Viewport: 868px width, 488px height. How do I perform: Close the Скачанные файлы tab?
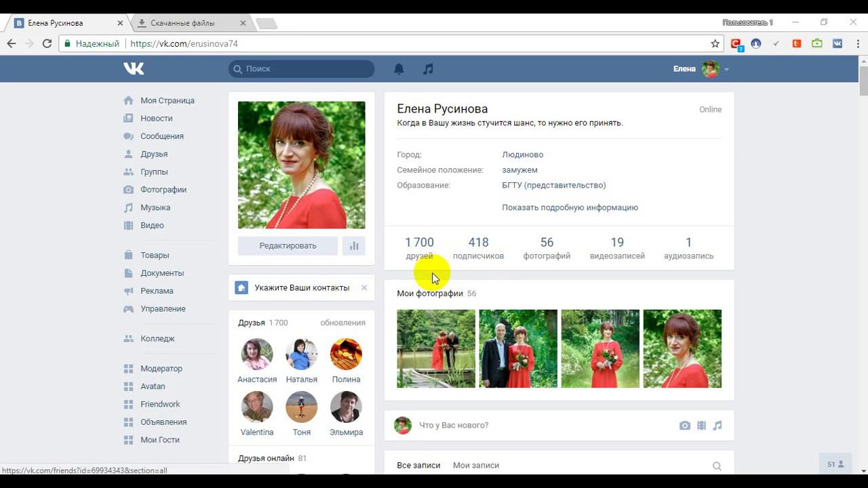click(243, 23)
